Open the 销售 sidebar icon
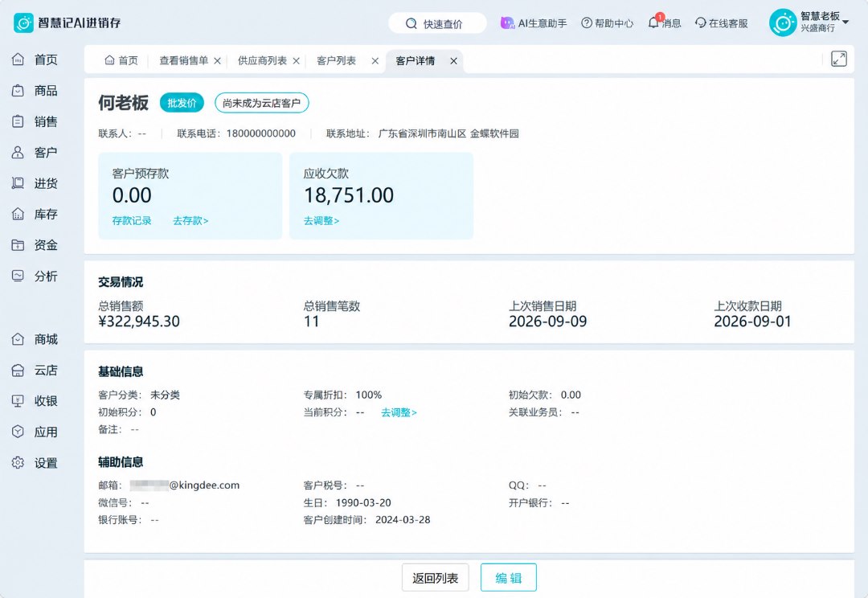The height and width of the screenshot is (598, 868). coord(18,121)
